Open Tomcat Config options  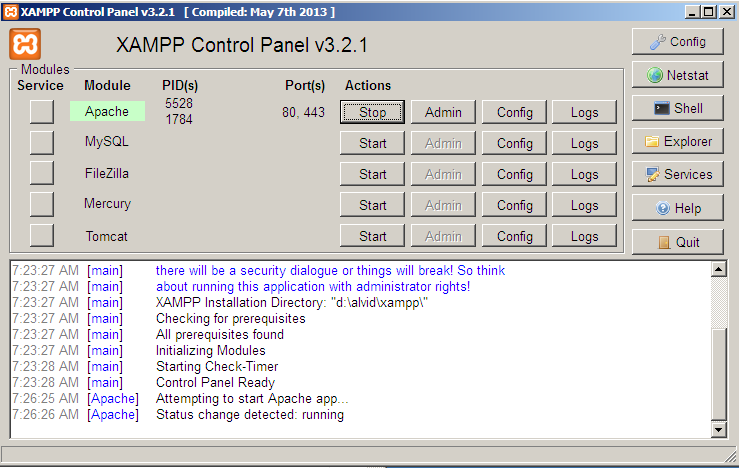[x=514, y=236]
